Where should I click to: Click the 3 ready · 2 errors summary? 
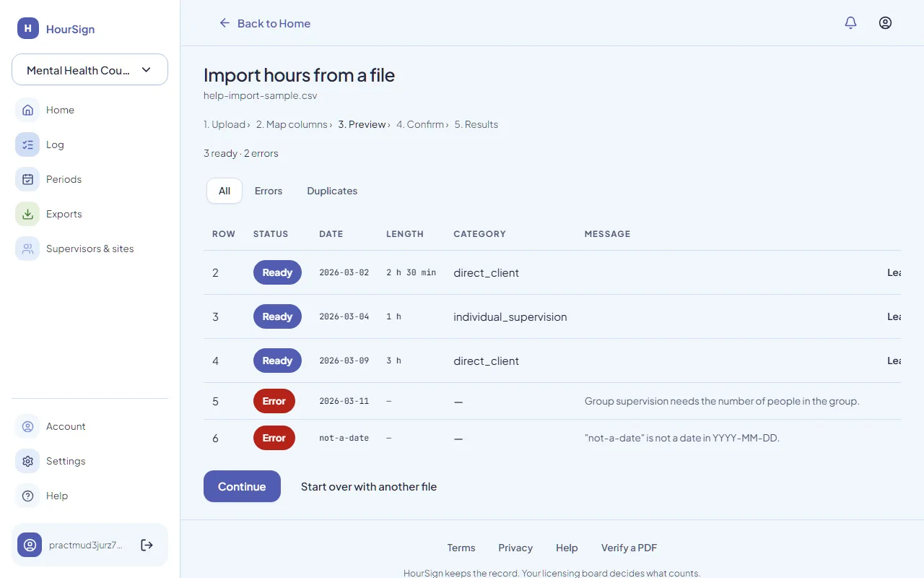tap(241, 153)
